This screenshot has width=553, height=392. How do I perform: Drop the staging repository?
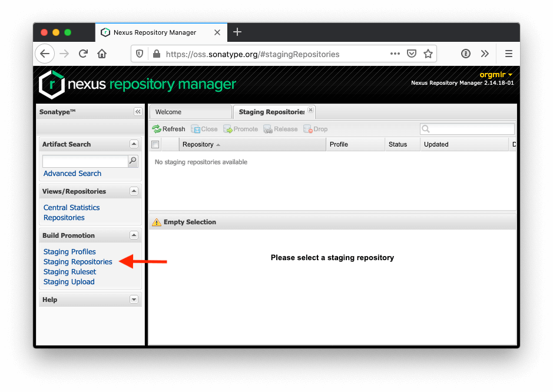[316, 128]
